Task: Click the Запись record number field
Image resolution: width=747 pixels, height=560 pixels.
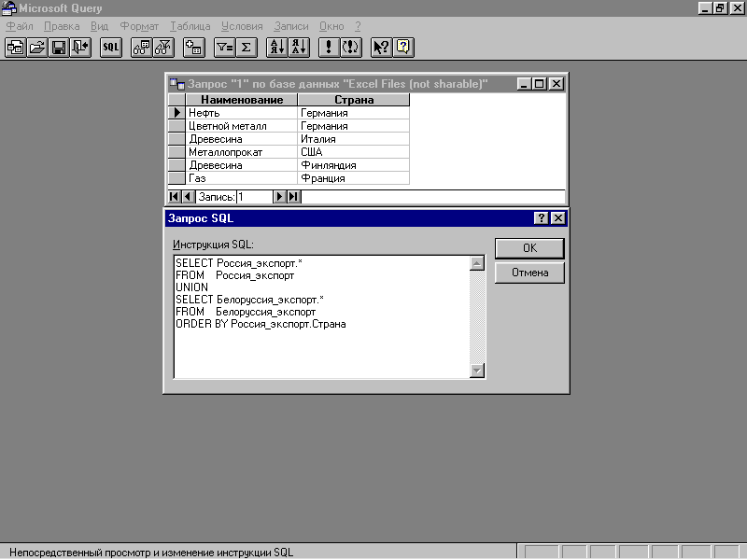Action: [x=254, y=197]
